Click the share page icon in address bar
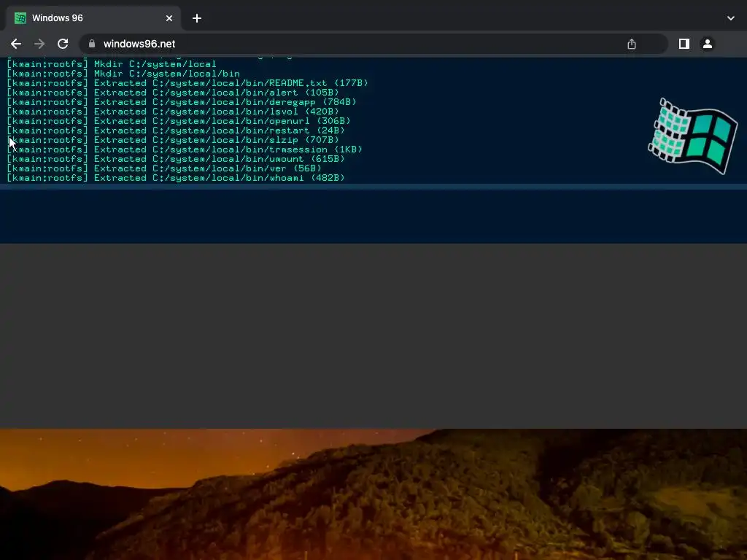This screenshot has width=747, height=560. click(632, 44)
